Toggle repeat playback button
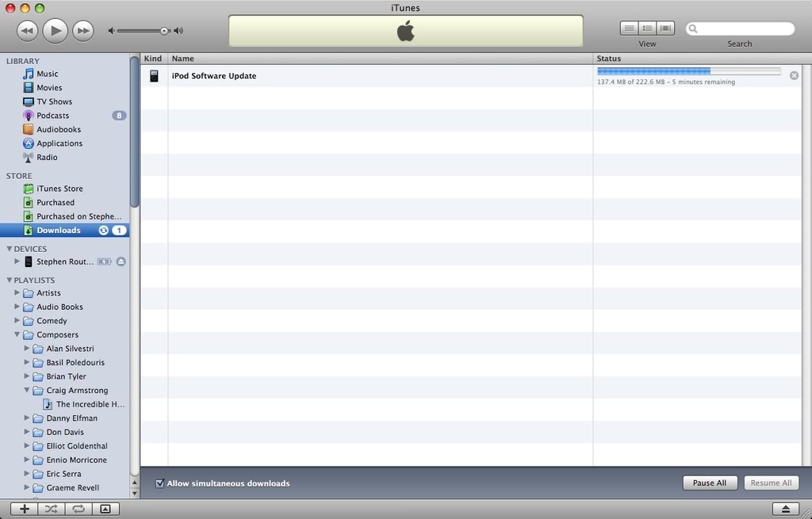Image resolution: width=812 pixels, height=519 pixels. (79, 509)
